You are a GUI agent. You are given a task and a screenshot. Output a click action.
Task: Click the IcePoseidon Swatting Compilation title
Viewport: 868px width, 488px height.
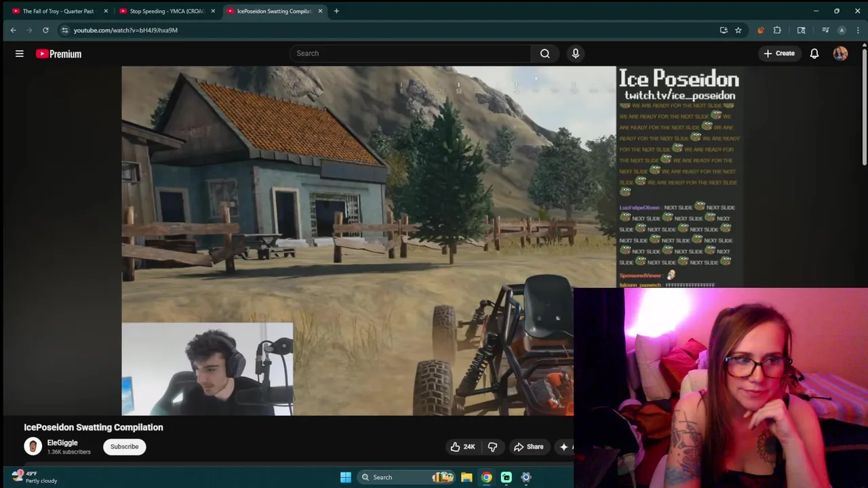click(94, 428)
